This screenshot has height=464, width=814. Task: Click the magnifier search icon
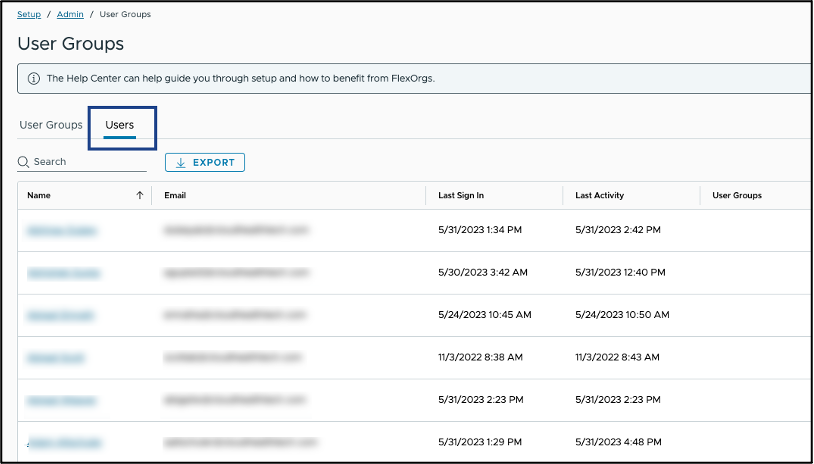pyautogui.click(x=23, y=162)
